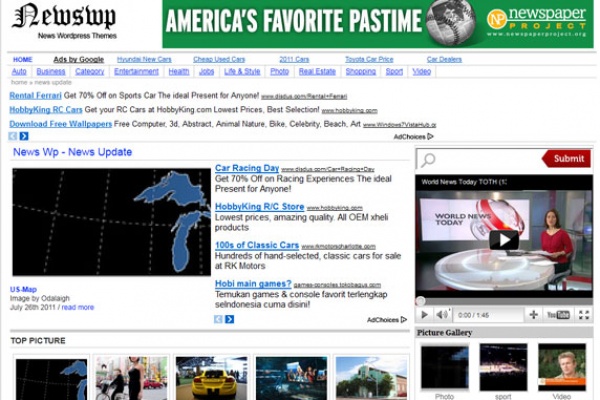Play the World News Today video
The image size is (600, 400).
(504, 239)
